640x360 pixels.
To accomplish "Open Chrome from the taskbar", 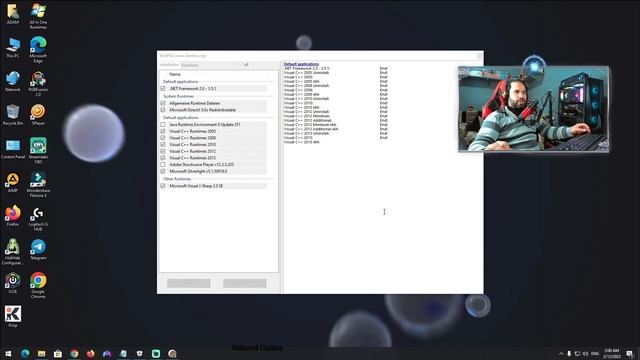I will coord(74,353).
